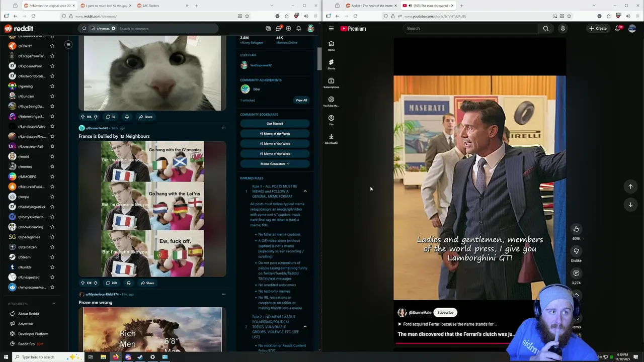The width and height of the screenshot is (644, 362).
Task: Switch to ARC Raiders tab
Action: tap(162, 6)
